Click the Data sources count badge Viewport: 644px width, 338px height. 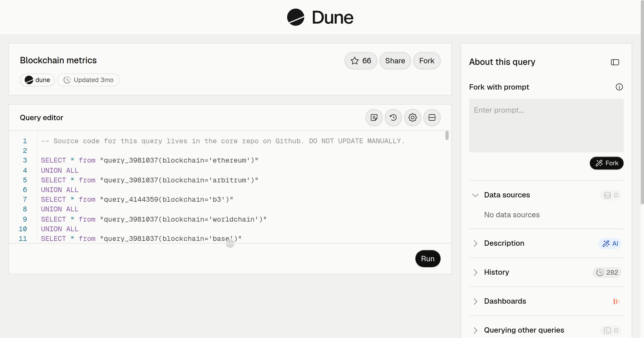(x=611, y=195)
